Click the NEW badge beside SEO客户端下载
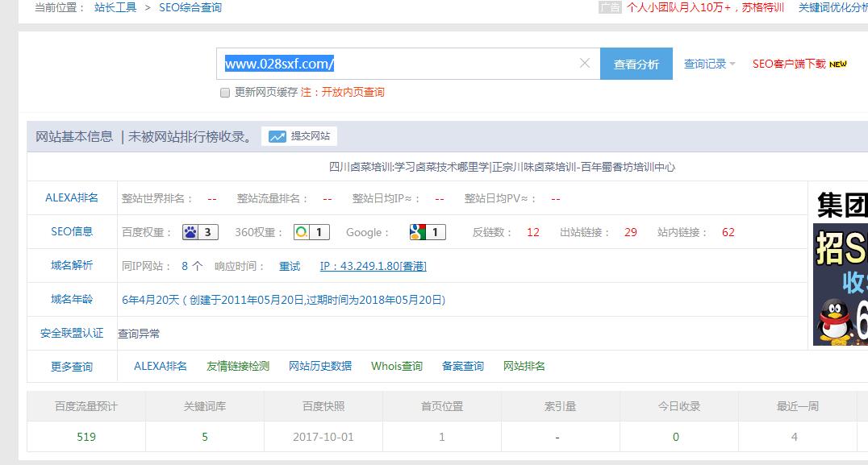 tap(838, 64)
